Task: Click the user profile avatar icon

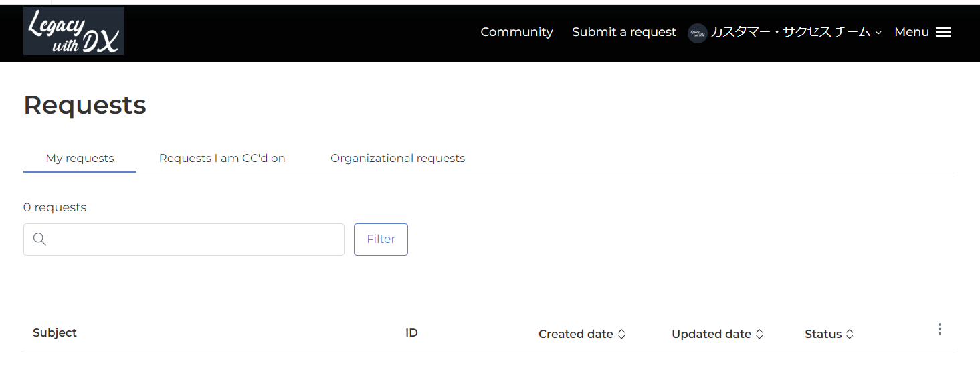Action: [x=698, y=33]
